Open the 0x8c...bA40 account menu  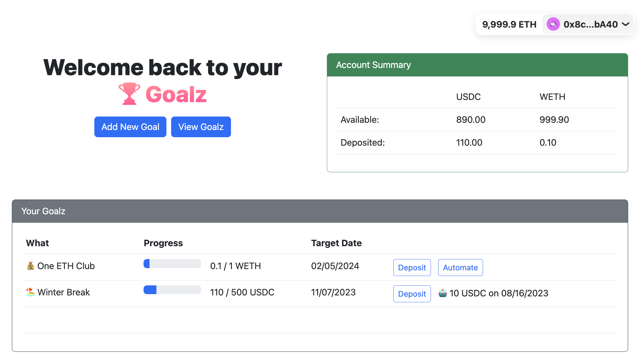pyautogui.click(x=590, y=24)
